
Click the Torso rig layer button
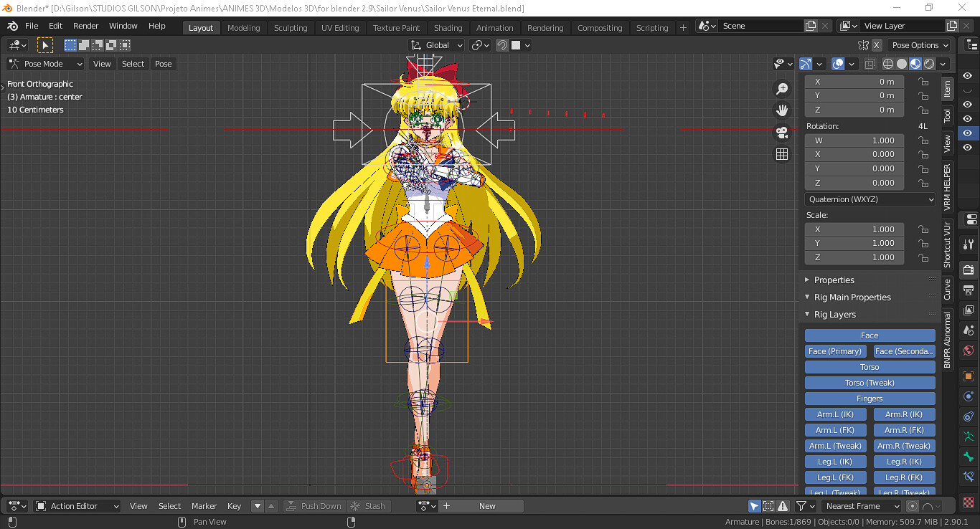[x=870, y=367]
